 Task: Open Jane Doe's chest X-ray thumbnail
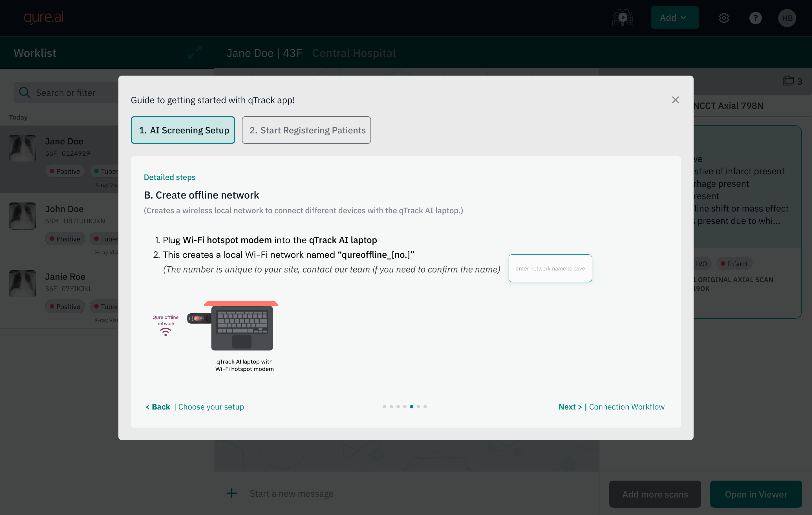pos(22,148)
